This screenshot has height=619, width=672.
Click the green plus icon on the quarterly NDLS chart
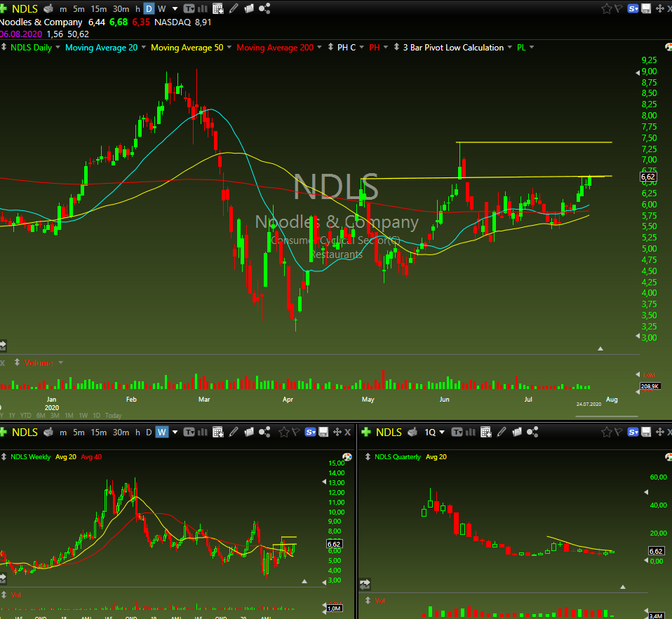click(366, 433)
